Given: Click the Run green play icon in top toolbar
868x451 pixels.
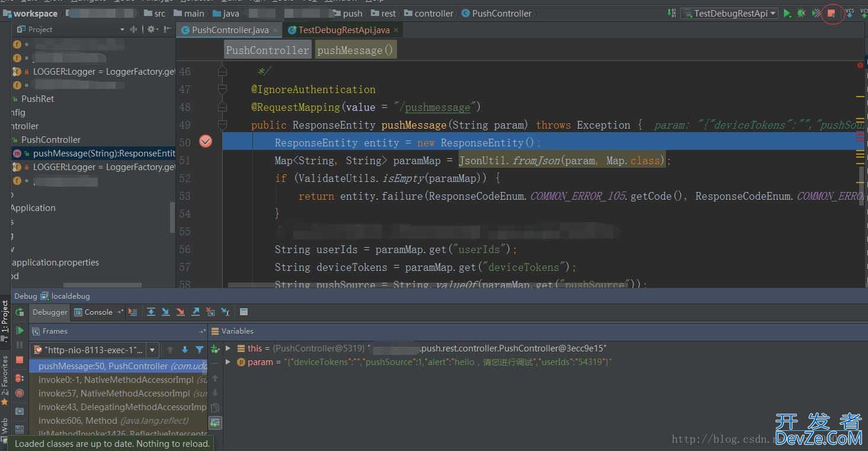Looking at the screenshot, I should click(x=787, y=13).
